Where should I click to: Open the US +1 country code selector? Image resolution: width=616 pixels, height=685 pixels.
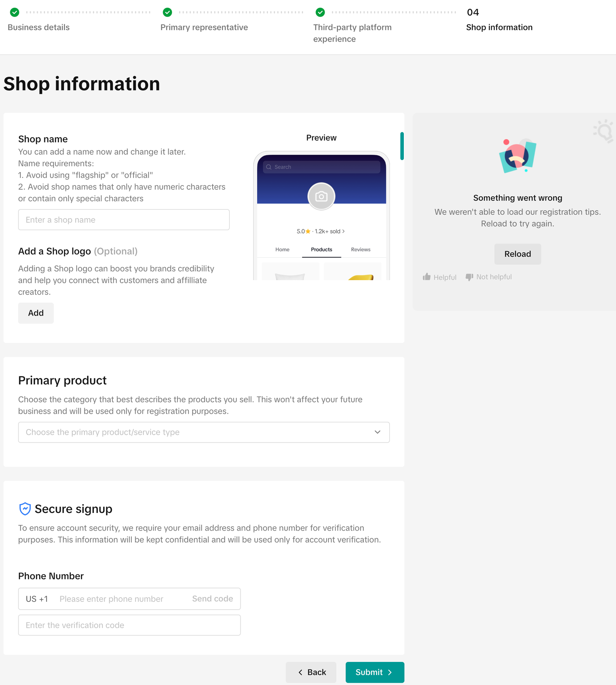click(x=37, y=599)
